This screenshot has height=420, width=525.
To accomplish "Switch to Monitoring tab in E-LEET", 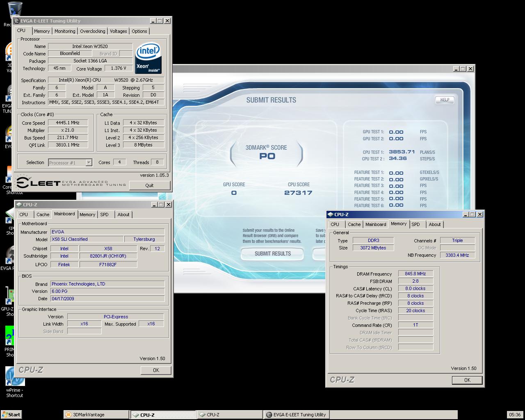I will tap(65, 31).
